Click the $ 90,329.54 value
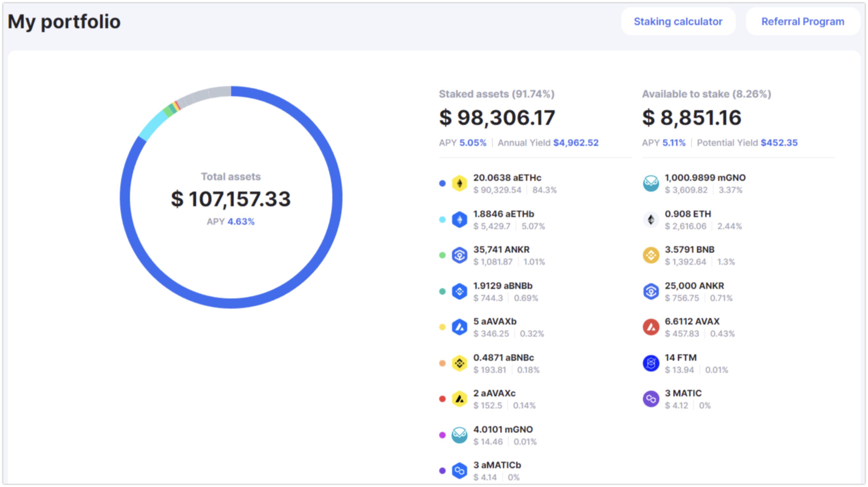This screenshot has height=487, width=868. tap(497, 190)
